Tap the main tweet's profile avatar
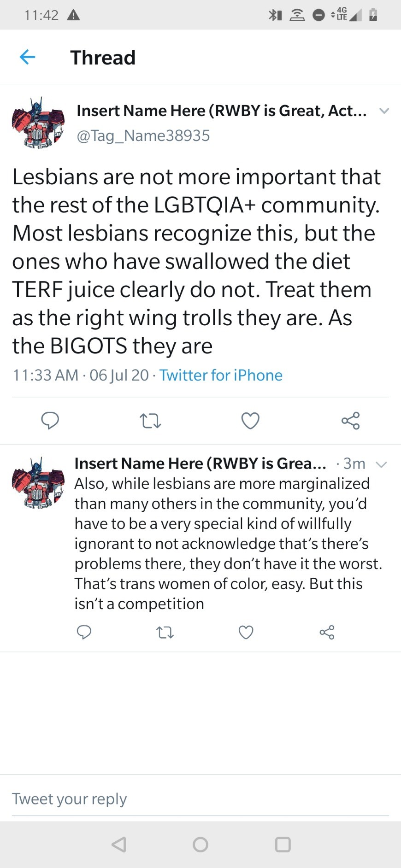 point(38,123)
